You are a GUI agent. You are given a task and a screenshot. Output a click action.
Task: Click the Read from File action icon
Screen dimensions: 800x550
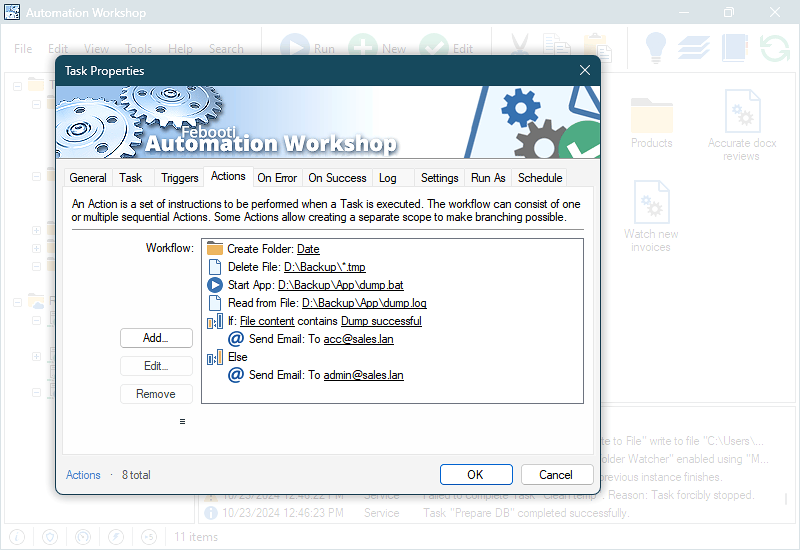[215, 303]
